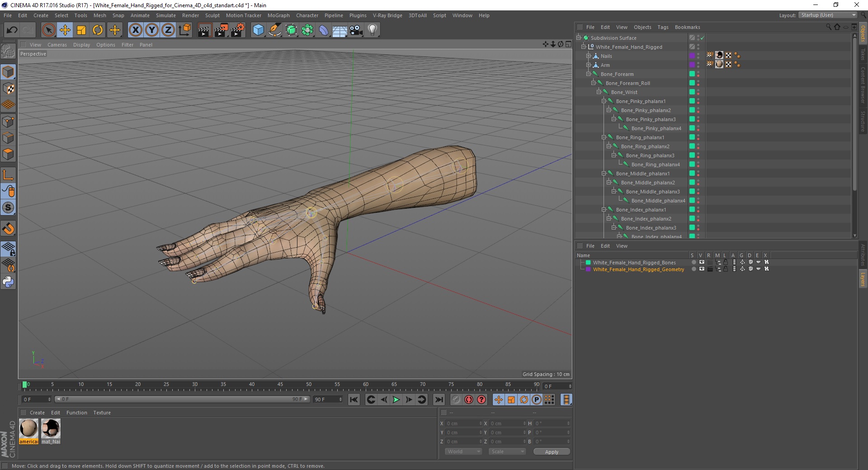This screenshot has width=868, height=470.
Task: Add a Light object icon
Action: (x=373, y=30)
